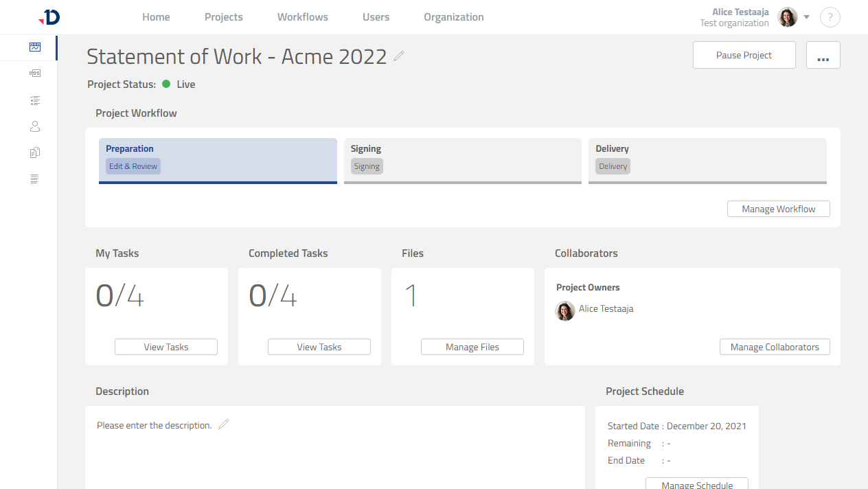The image size is (868, 489).
Task: Select the activity log icon in sidebar
Action: click(35, 178)
